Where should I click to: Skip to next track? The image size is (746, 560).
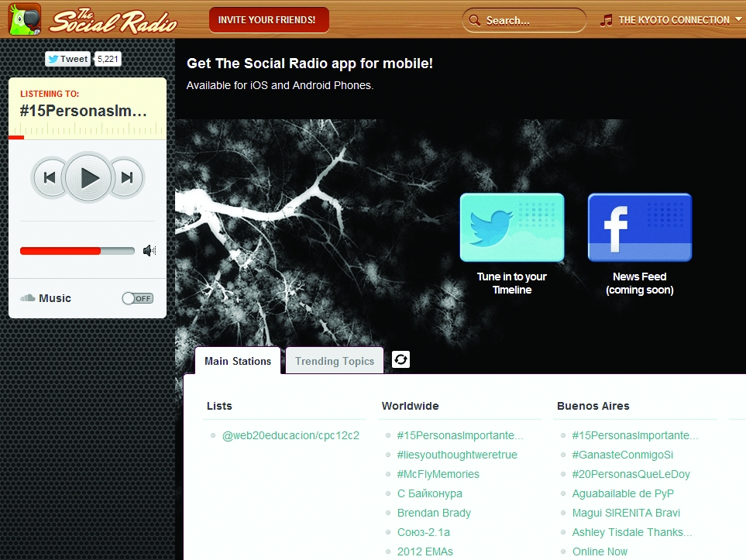tap(127, 177)
